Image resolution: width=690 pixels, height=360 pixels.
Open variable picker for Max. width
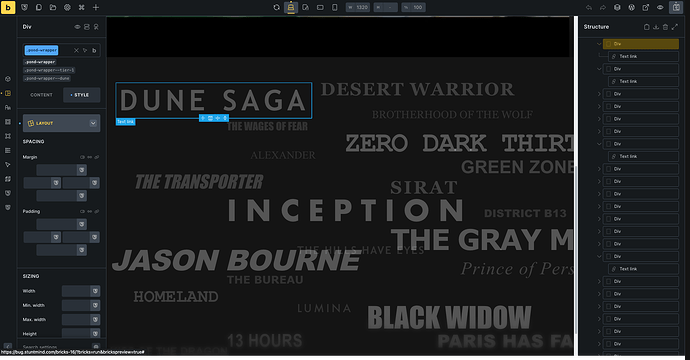pos(95,320)
